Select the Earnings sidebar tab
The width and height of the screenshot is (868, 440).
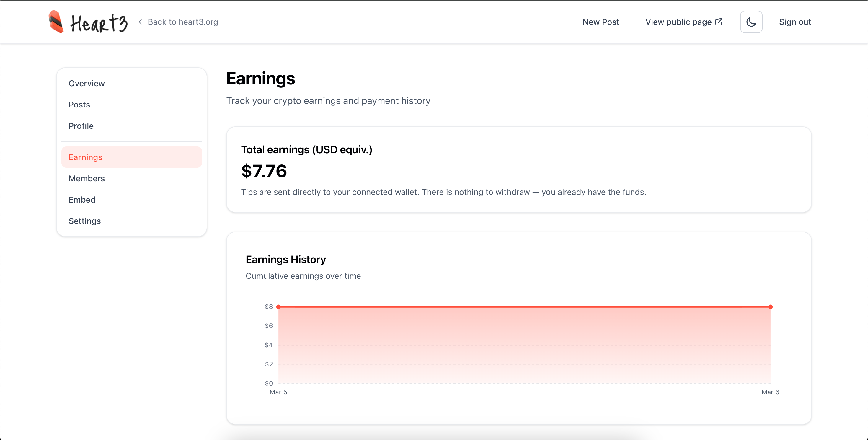click(x=85, y=157)
